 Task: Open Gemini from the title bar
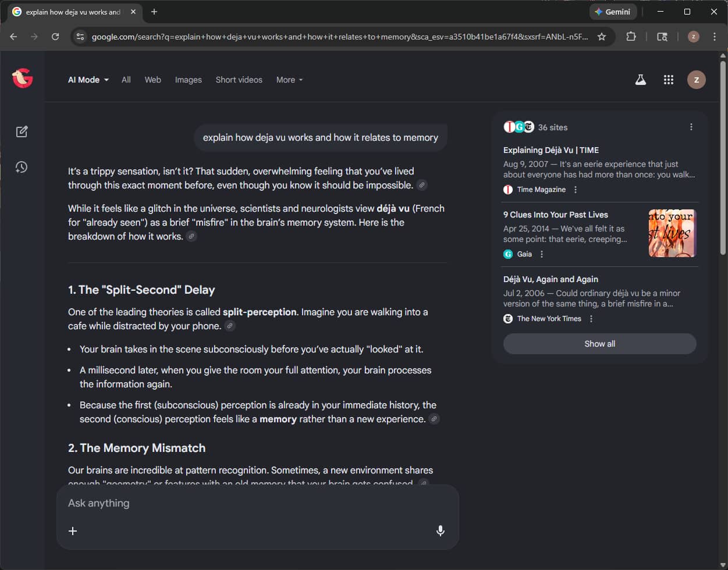pos(613,12)
